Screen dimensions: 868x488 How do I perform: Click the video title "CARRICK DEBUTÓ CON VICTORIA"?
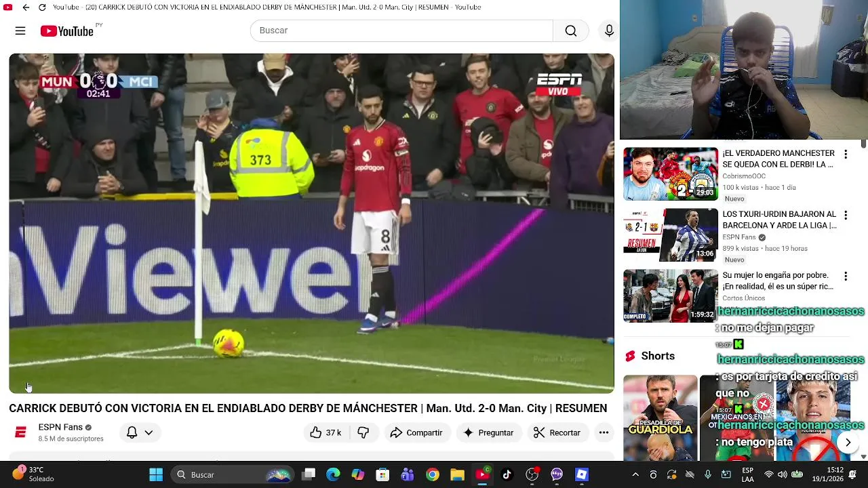(x=308, y=408)
